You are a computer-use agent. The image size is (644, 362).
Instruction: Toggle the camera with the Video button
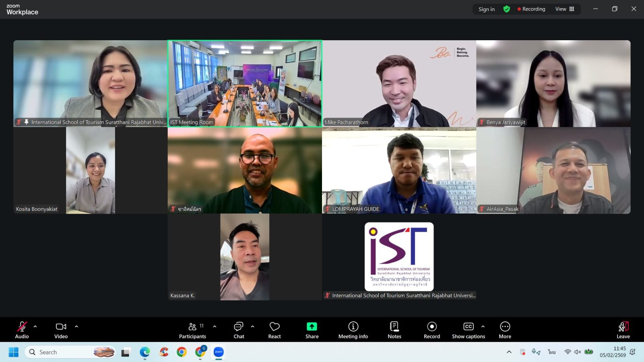[61, 330]
